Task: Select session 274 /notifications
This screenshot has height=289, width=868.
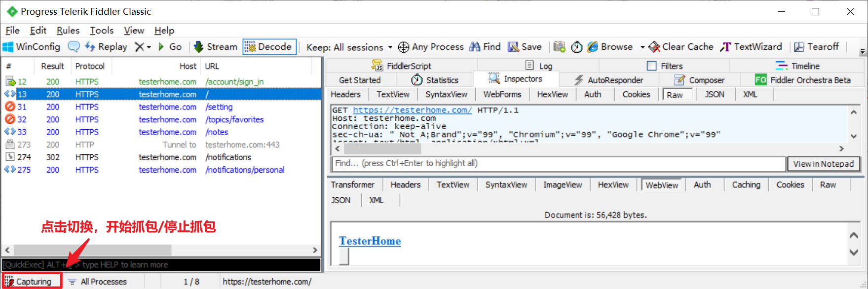Action: (x=161, y=157)
